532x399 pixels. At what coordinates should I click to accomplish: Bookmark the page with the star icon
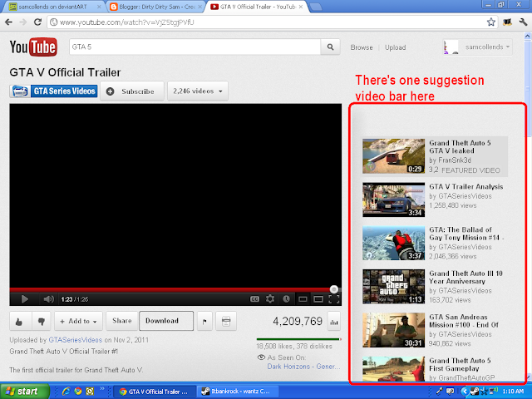(491, 22)
